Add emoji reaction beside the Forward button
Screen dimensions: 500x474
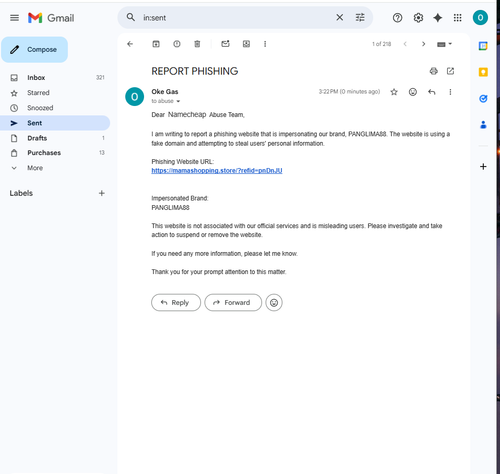click(274, 303)
